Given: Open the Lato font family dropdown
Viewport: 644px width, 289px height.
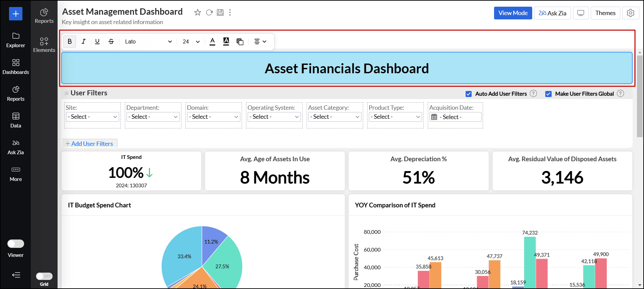Looking at the screenshot, I should point(148,41).
